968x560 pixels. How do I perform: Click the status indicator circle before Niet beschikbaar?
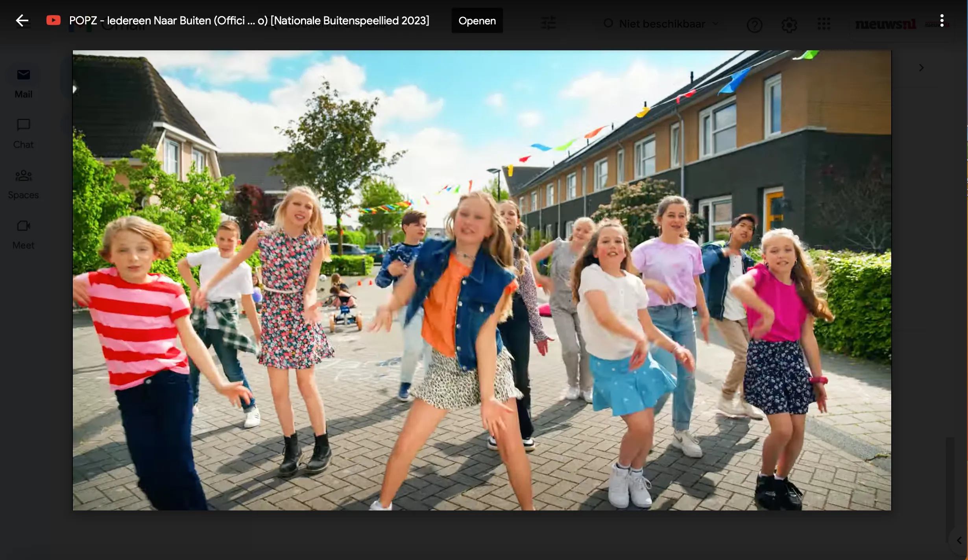(608, 24)
